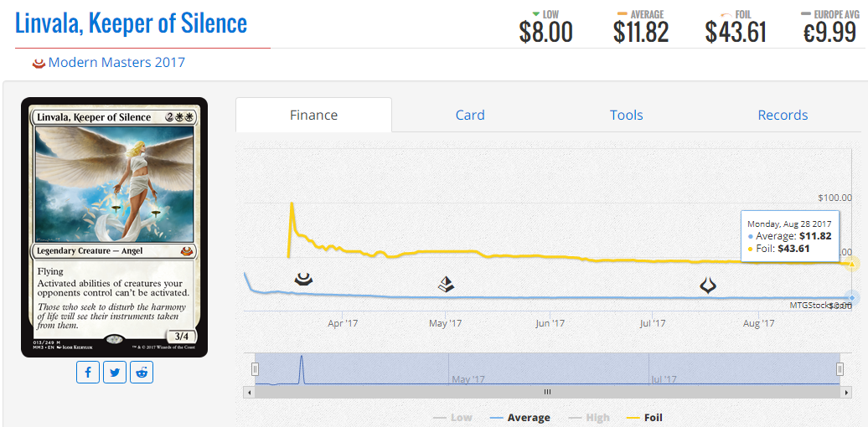
Task: Click the Aug '17 axis label
Action: tap(759, 323)
